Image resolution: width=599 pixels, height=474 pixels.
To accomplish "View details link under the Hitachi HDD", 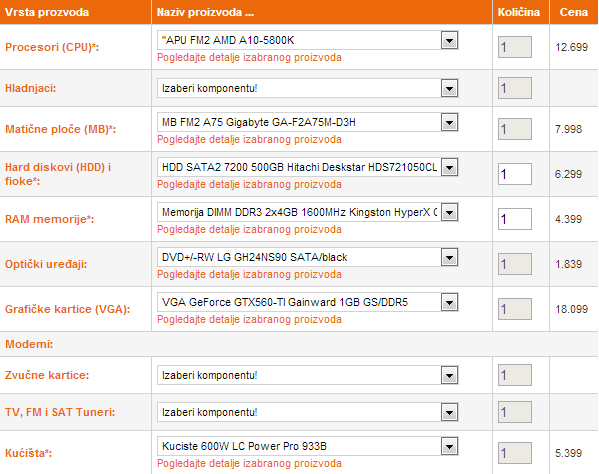I will [249, 185].
